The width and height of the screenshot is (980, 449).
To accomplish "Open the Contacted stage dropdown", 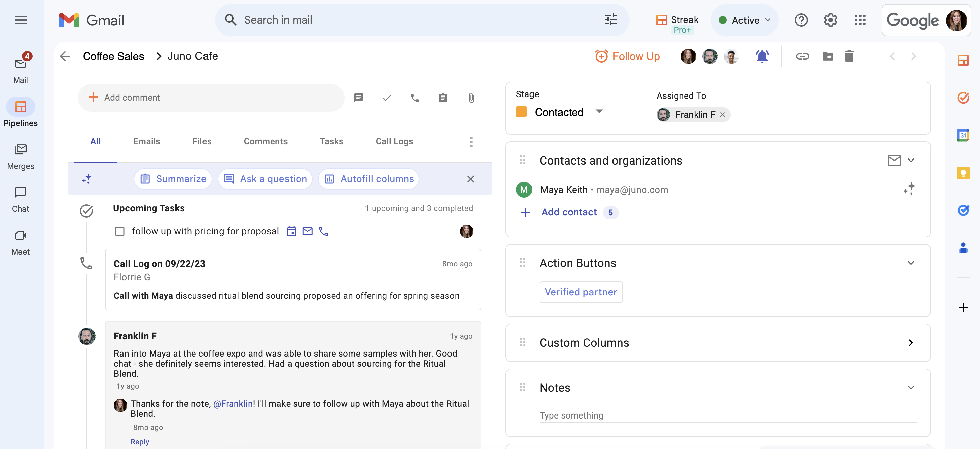I will 599,112.
